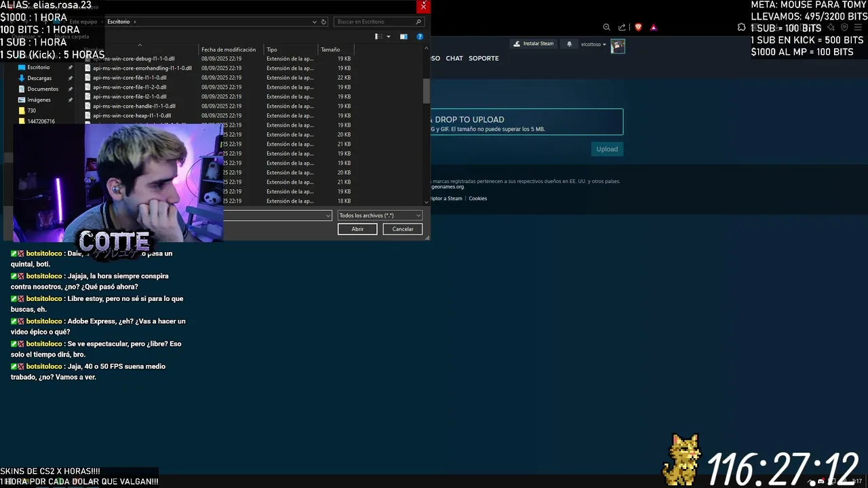
Task: Select api-ms-win-core-handle-l1-1-0.dll file
Action: click(x=134, y=106)
